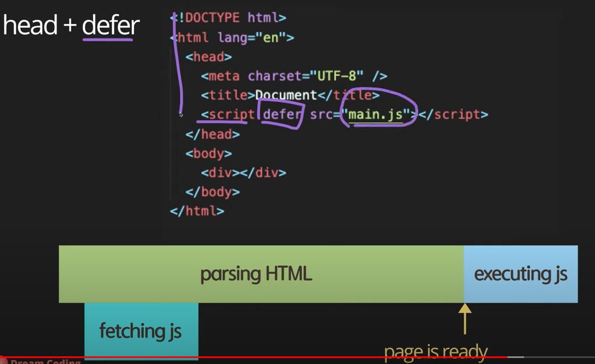Click the closing '</html>' tag

tap(197, 211)
